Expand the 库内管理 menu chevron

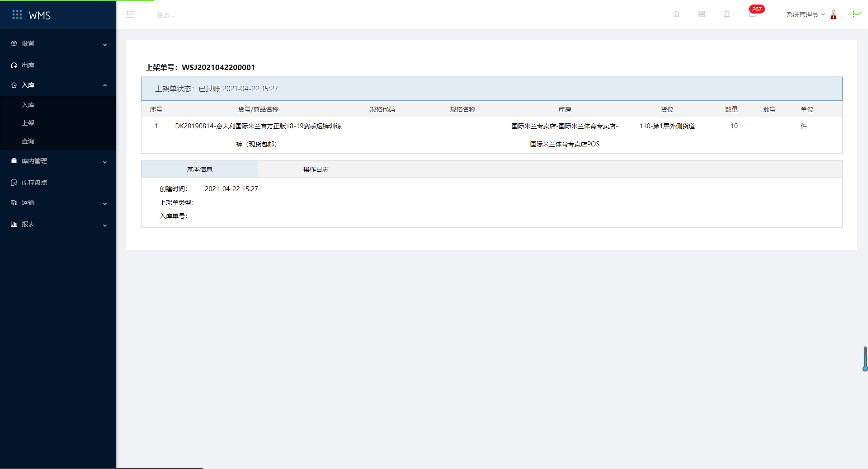coord(105,162)
